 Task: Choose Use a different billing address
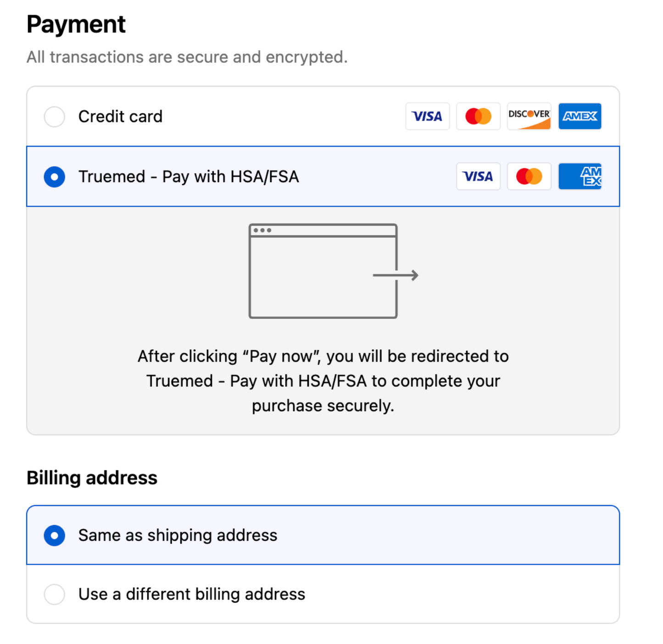click(x=54, y=594)
